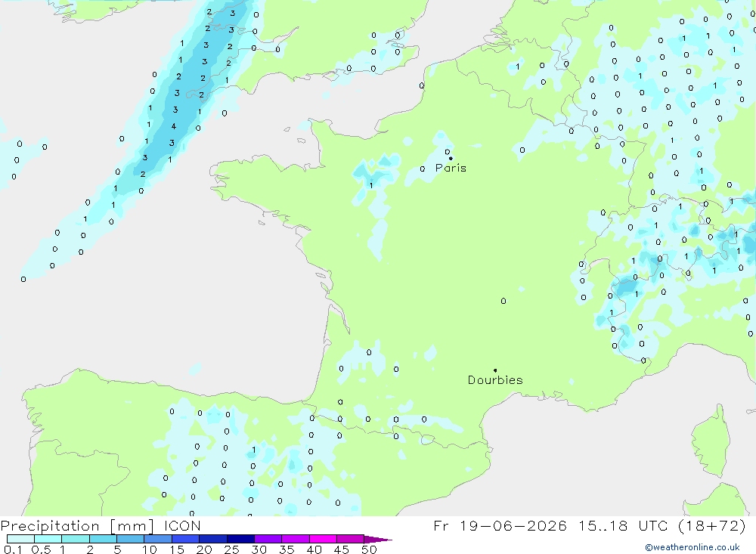Click the Dourbies location dot marker

coord(495,370)
